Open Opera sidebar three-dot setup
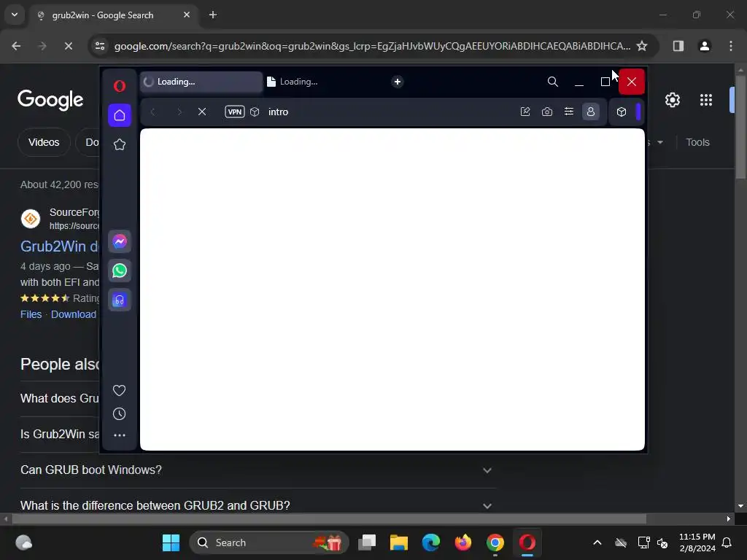The height and width of the screenshot is (560, 747). point(119,435)
